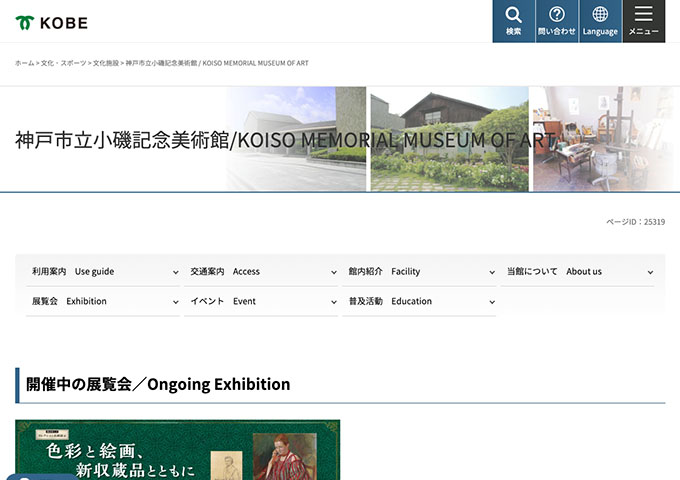Image resolution: width=680 pixels, height=480 pixels.
Task: Click the page ID 25319 text
Action: (x=635, y=222)
